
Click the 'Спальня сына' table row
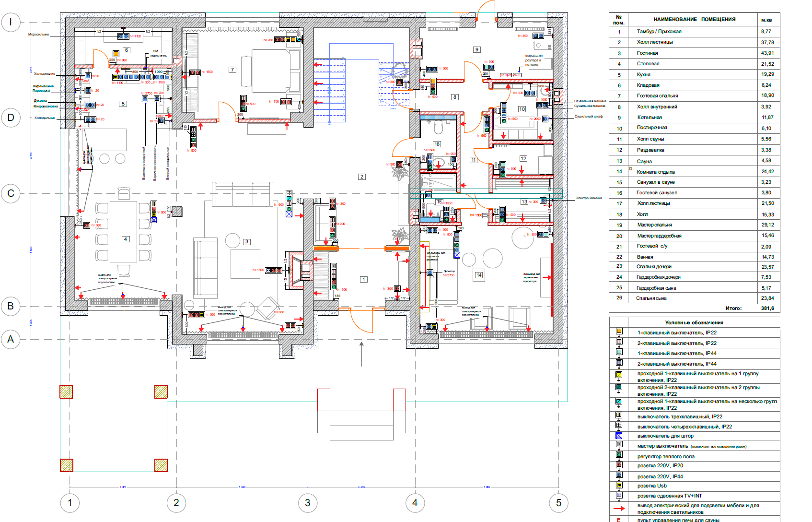click(695, 298)
